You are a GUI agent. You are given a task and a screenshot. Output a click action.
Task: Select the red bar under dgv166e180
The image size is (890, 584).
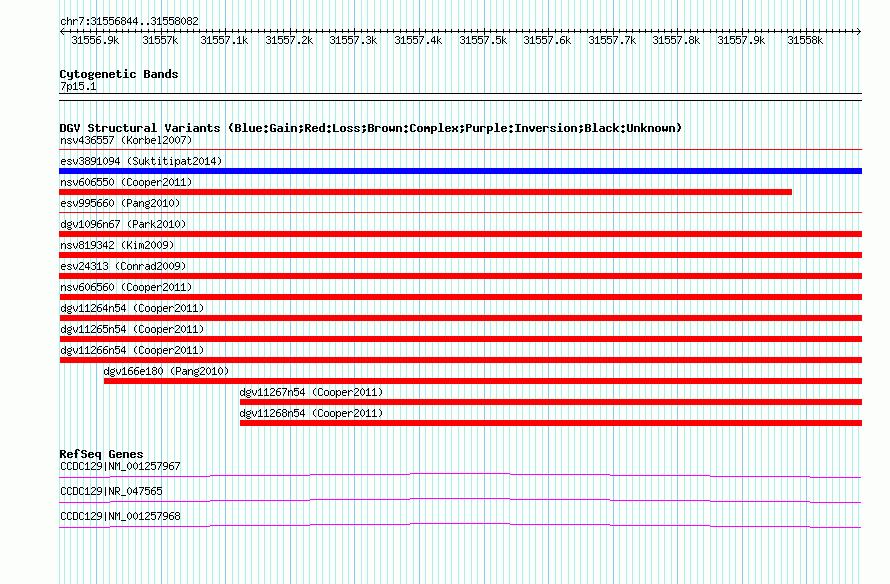tap(483, 381)
